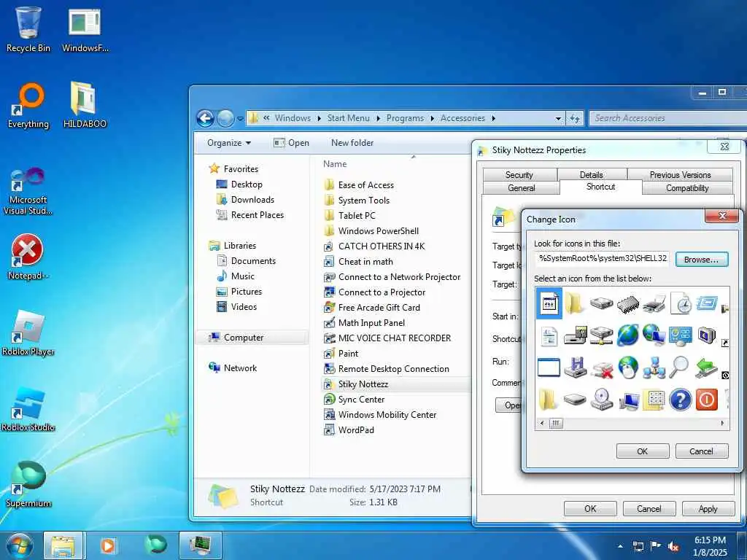The image size is (747, 560).
Task: Pick the CD disc drive icon
Action: click(602, 399)
